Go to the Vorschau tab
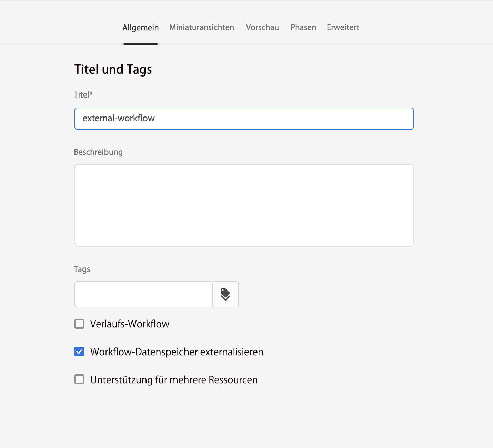Screen dimensions: 493x448 pos(262,28)
